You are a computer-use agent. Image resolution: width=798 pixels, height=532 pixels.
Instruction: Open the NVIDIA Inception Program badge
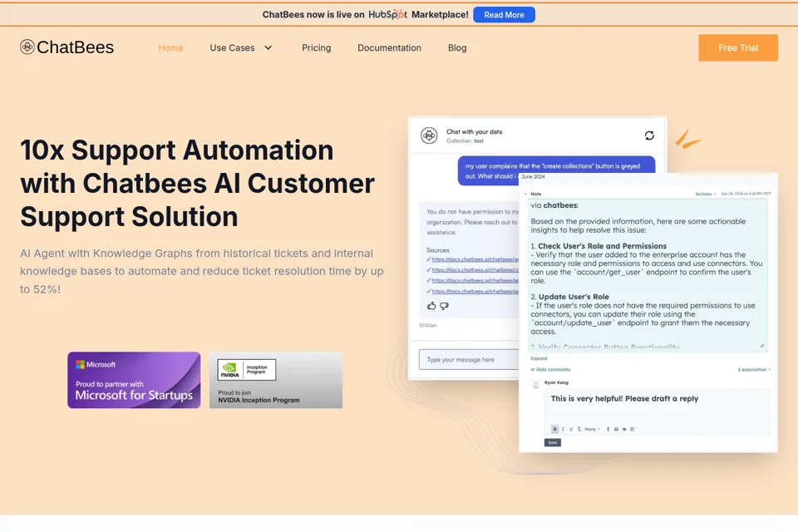click(276, 380)
